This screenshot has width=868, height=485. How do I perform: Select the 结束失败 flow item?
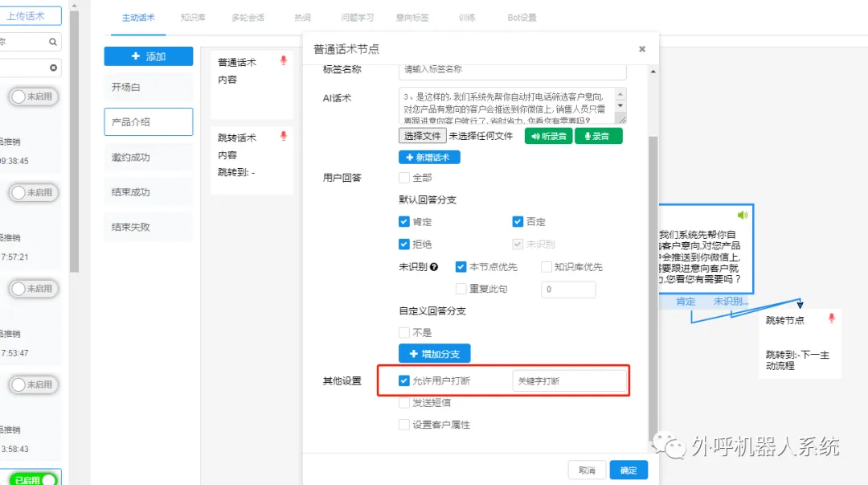point(149,228)
